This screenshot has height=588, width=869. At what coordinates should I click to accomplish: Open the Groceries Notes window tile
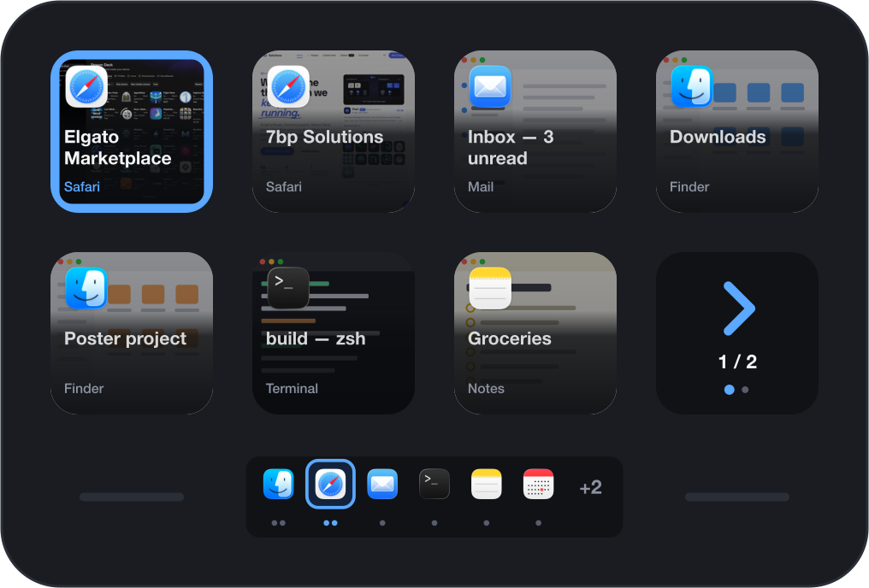point(535,332)
